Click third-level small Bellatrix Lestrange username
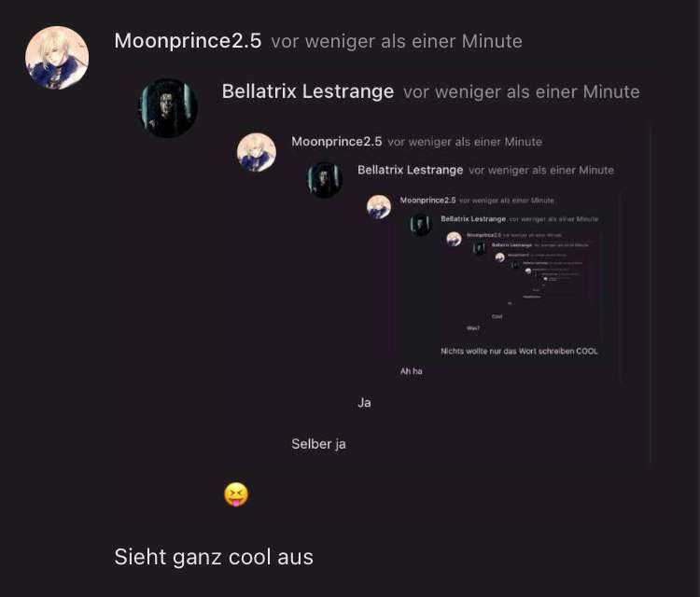Viewport: 700px width, 597px height. [473, 218]
